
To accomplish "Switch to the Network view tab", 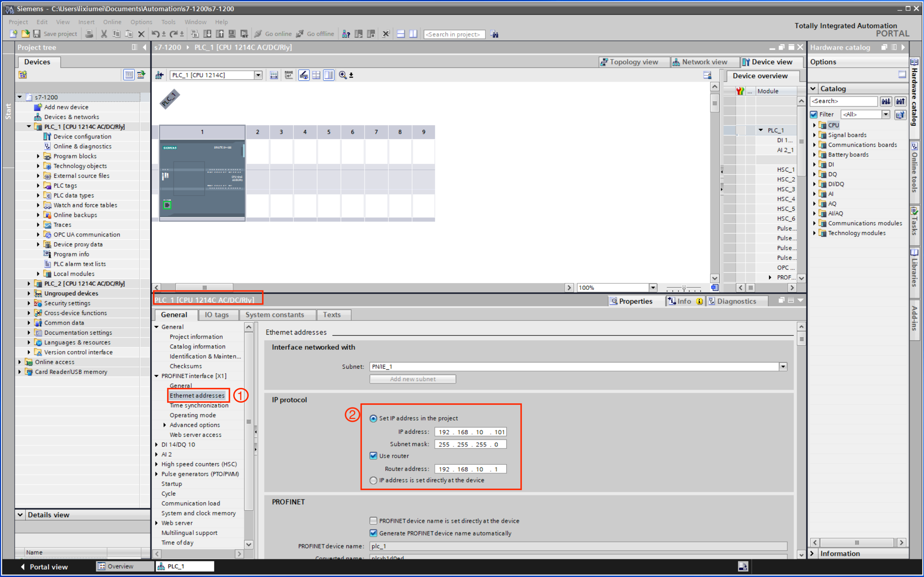I will pyautogui.click(x=705, y=62).
